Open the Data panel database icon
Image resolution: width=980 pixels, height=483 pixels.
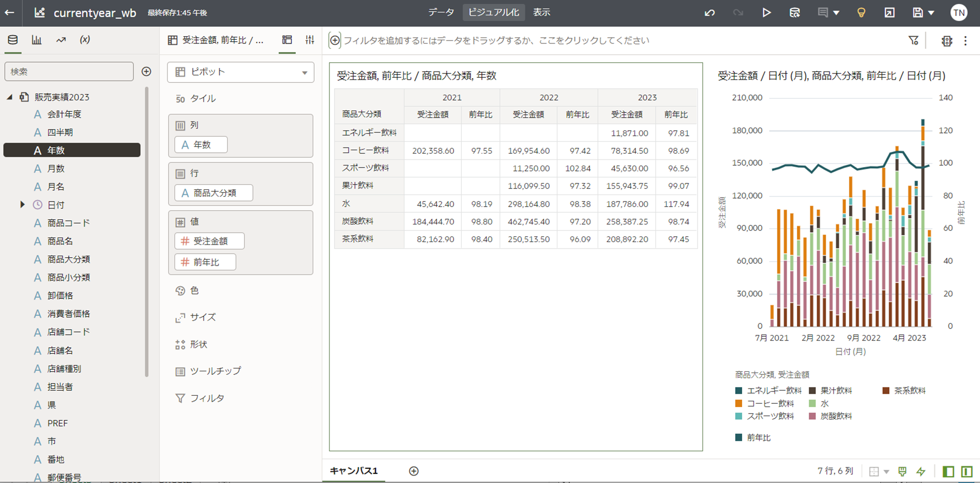(x=13, y=40)
